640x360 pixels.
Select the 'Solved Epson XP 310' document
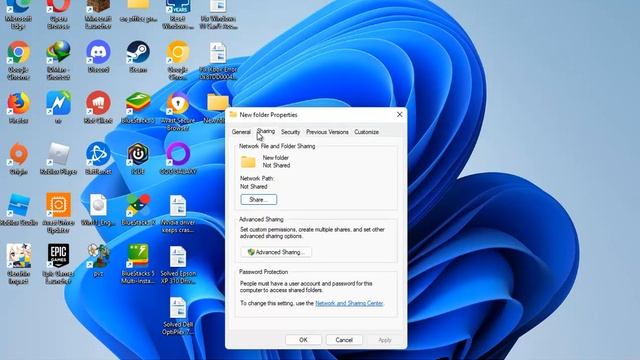tap(178, 257)
